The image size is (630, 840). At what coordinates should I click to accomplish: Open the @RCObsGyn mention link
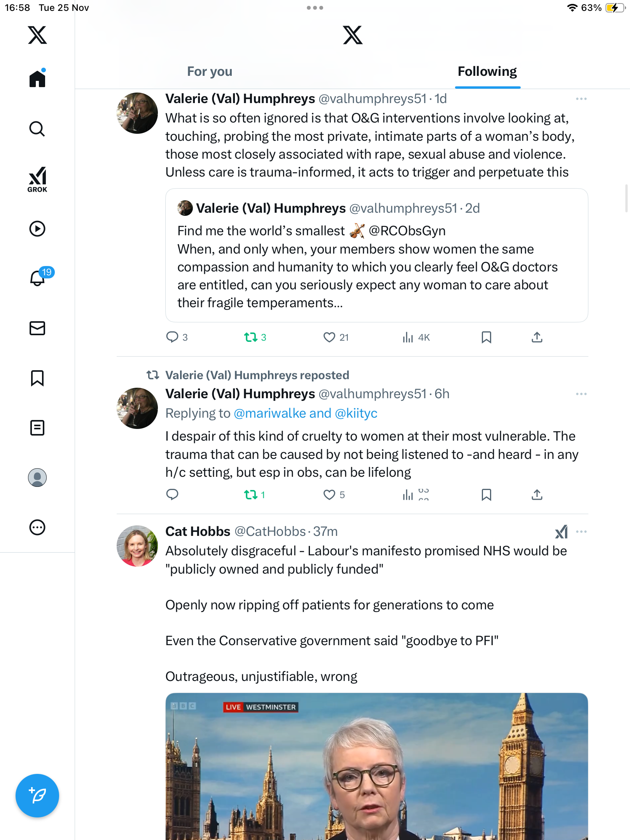(x=407, y=231)
